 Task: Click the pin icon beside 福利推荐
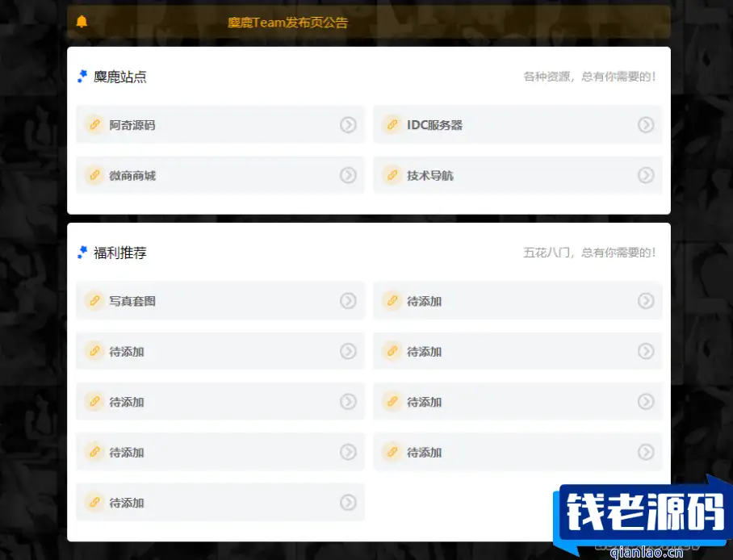82,253
